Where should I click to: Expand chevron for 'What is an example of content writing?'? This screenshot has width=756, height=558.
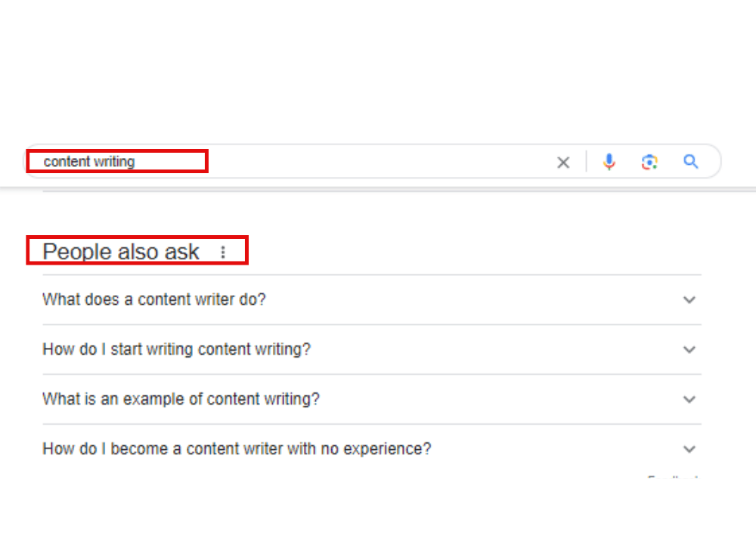pyautogui.click(x=689, y=399)
